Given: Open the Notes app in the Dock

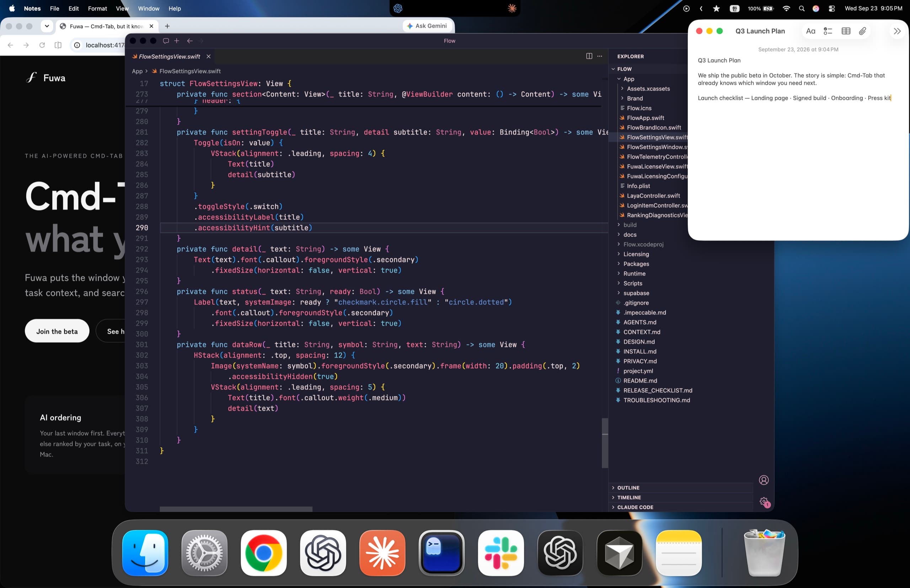Looking at the screenshot, I should (678, 552).
